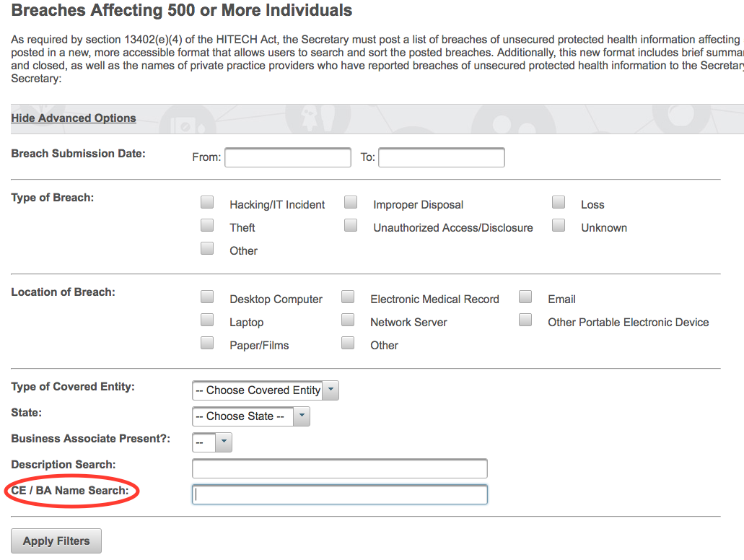The height and width of the screenshot is (560, 744).
Task: Check Unauthorized Access/Disclosure option
Action: (351, 226)
